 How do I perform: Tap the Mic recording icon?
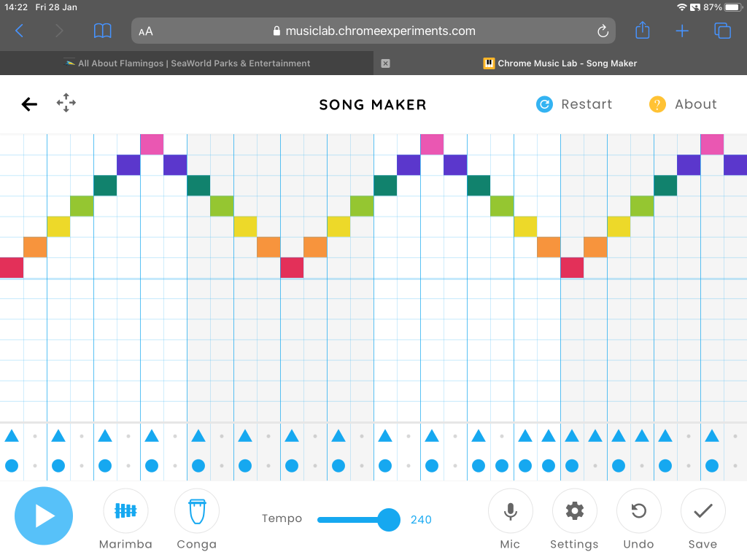pos(511,511)
